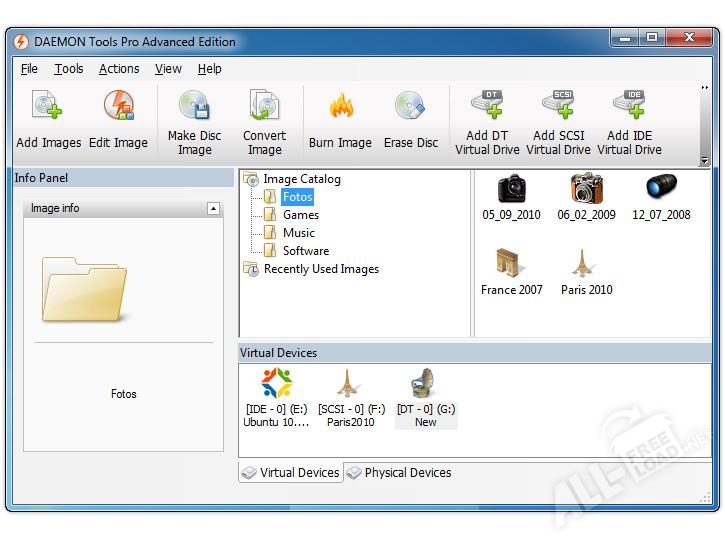Open Recently Used Images node

coord(320,269)
